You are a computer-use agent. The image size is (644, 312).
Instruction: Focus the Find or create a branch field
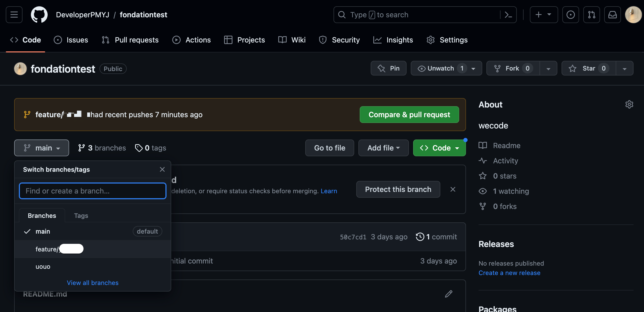point(92,191)
